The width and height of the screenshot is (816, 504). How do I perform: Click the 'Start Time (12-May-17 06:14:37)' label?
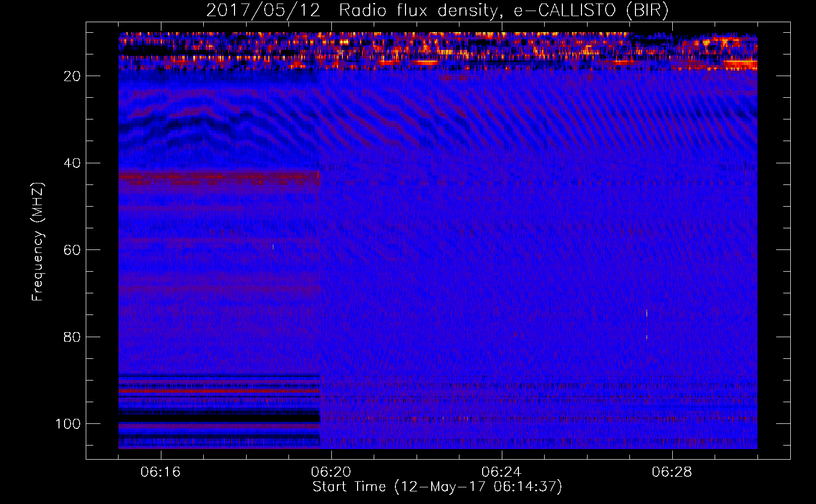(x=437, y=487)
